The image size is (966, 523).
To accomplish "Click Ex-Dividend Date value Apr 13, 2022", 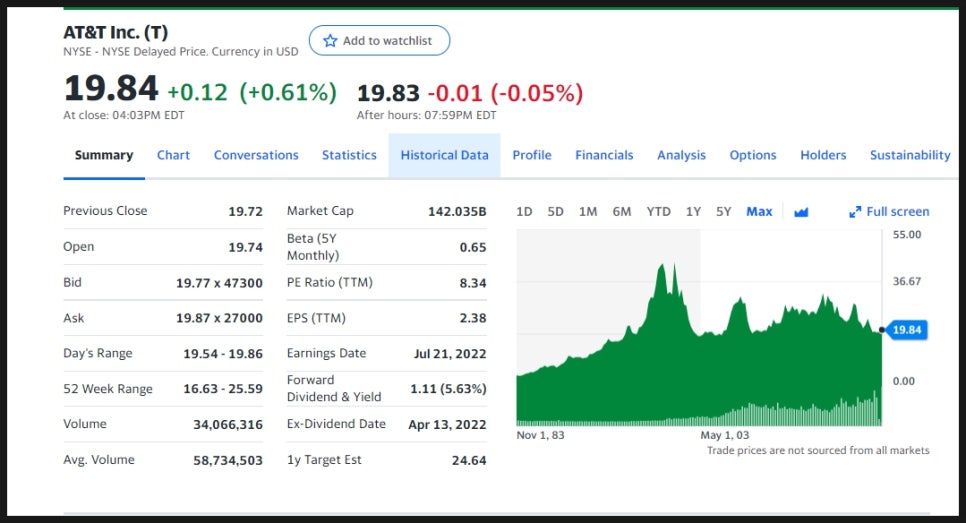I will (x=447, y=424).
